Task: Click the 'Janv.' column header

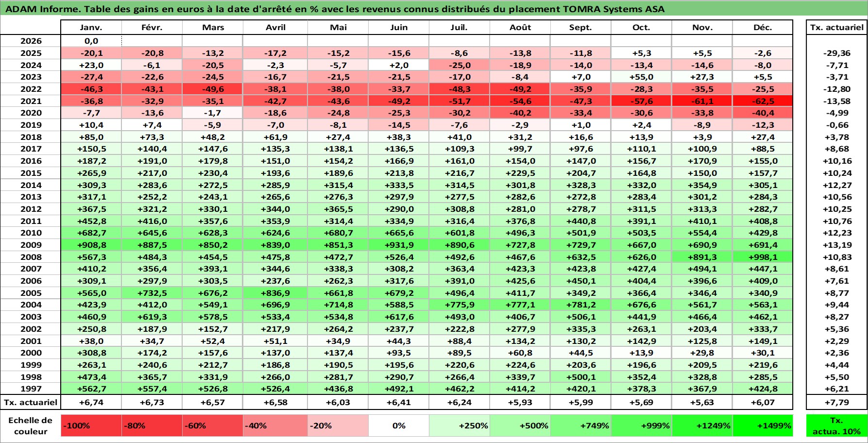Action: coord(91,28)
